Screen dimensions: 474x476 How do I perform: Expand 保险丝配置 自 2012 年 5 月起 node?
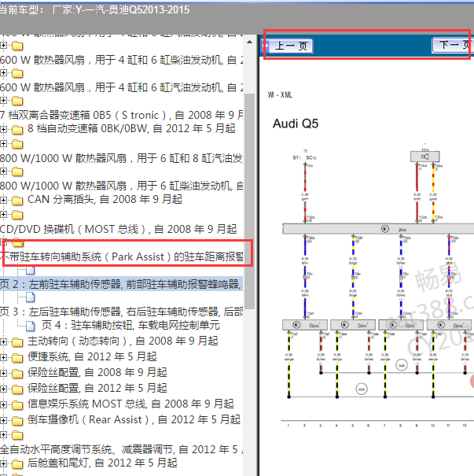[3, 389]
